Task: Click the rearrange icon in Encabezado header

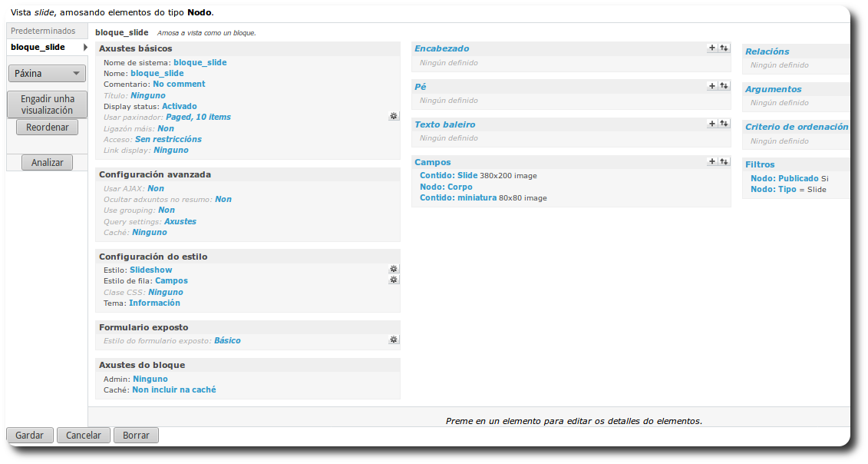Action: pos(724,48)
